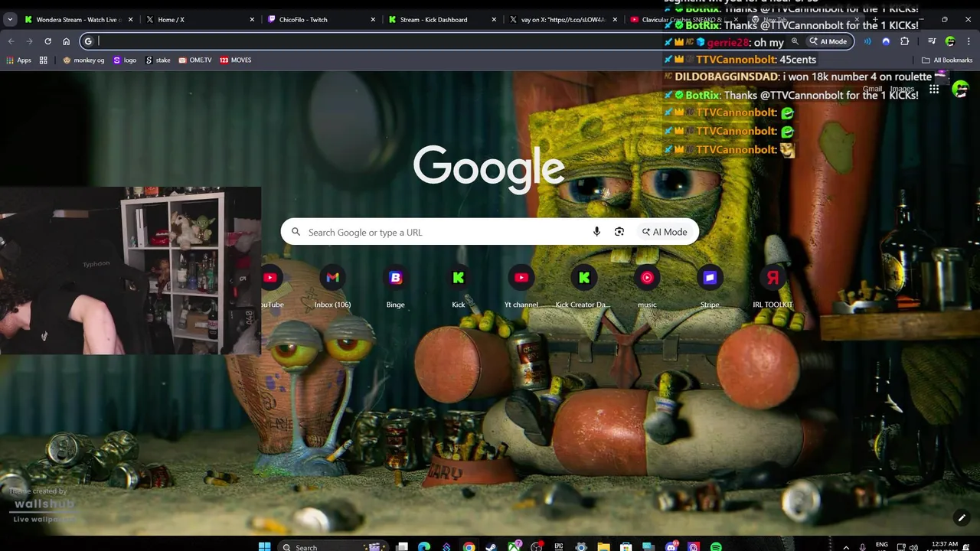This screenshot has height=551, width=980.
Task: Open the monkey og bookmark
Action: pos(83,60)
